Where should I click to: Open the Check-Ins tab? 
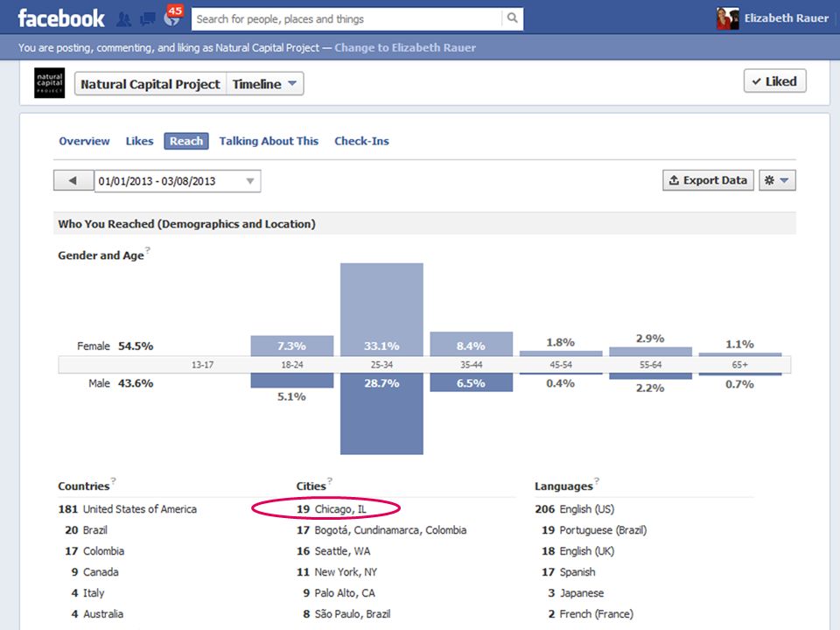click(x=361, y=141)
